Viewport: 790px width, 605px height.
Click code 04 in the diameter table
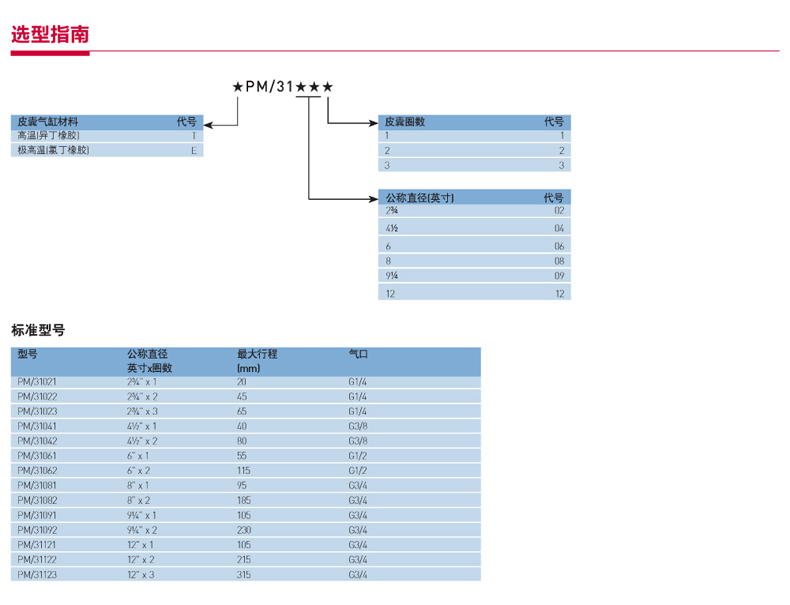pos(559,228)
